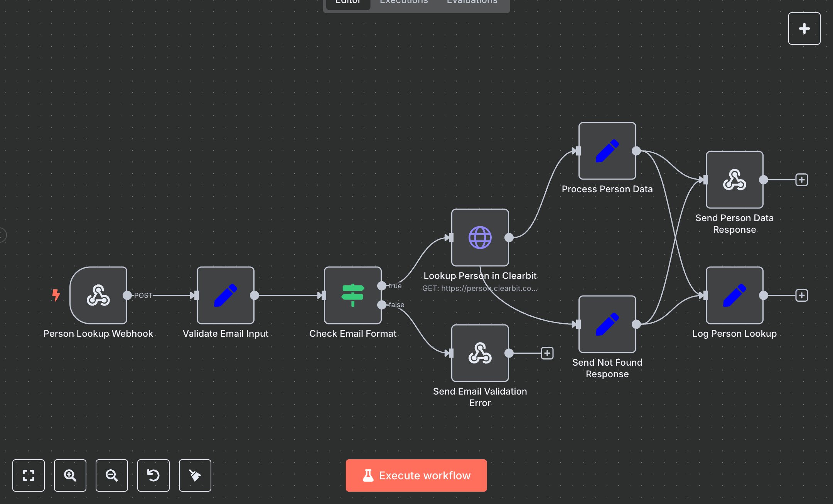Click the Execute workflow button
833x504 pixels.
point(416,475)
